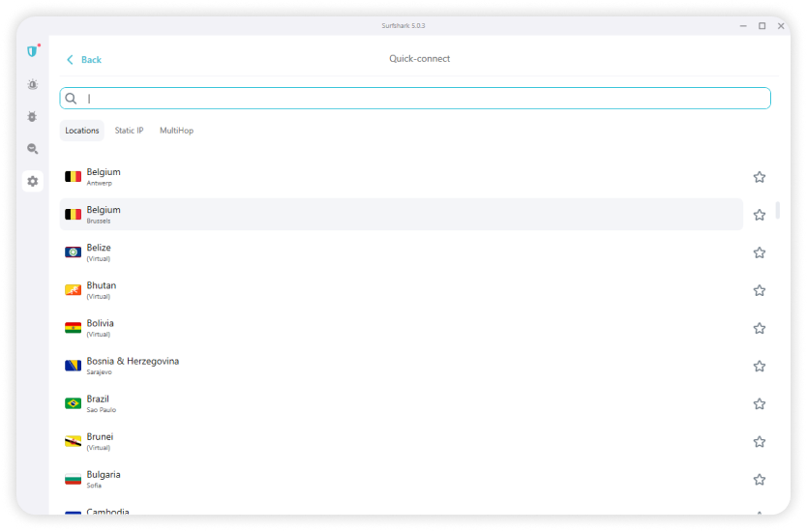This screenshot has width=807, height=532.
Task: Click the Brazil flag icon
Action: 73,403
